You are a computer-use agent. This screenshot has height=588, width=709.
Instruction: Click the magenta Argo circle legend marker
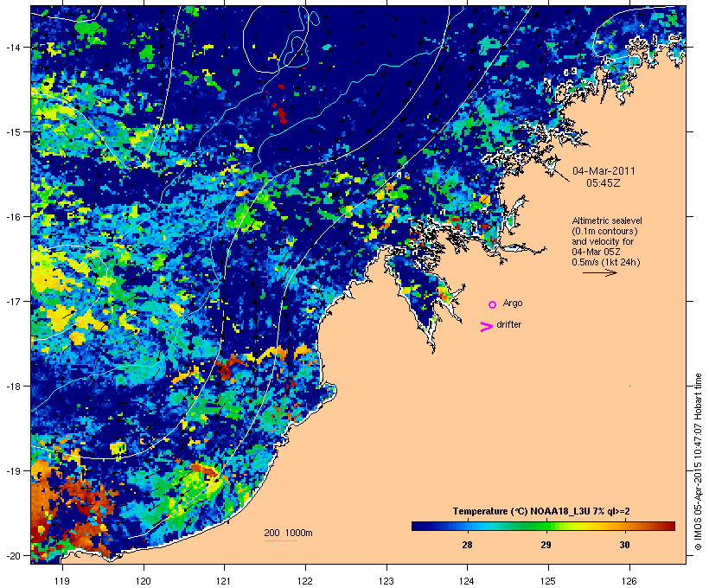(x=493, y=304)
